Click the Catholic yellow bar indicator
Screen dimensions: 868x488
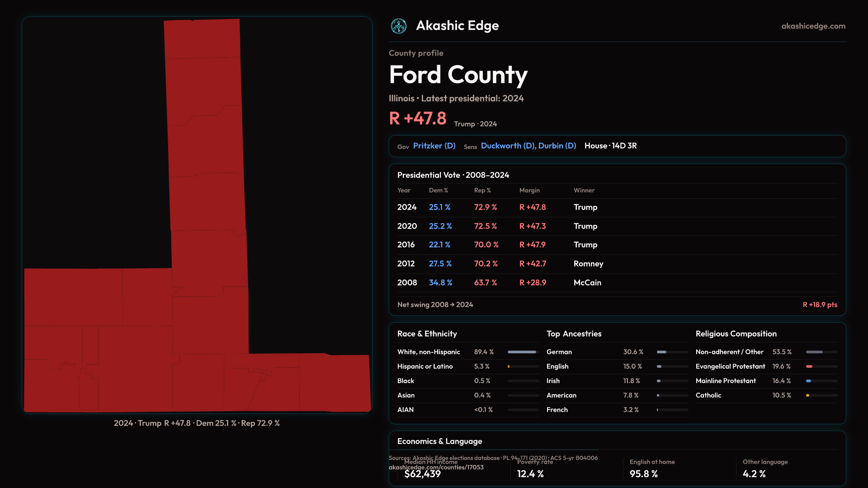[x=808, y=395]
